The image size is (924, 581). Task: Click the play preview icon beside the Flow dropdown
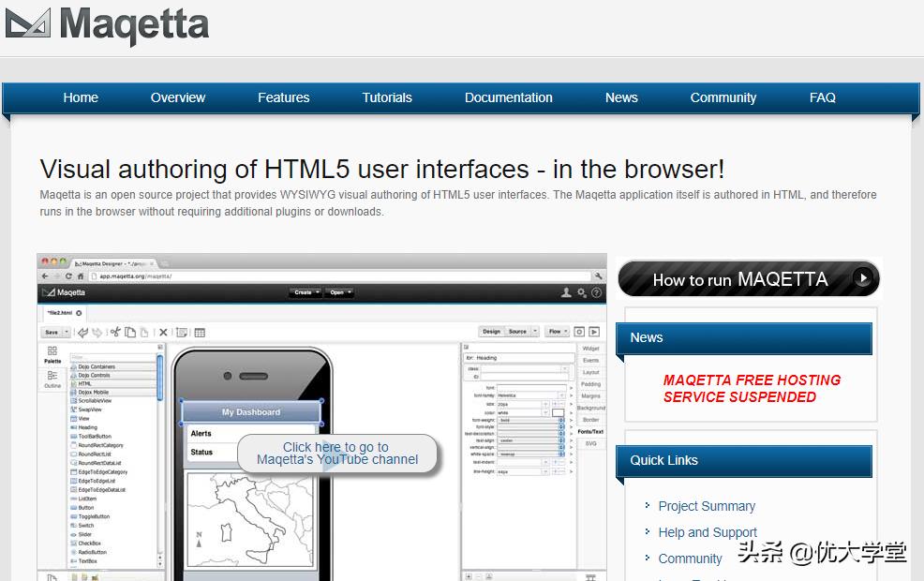pyautogui.click(x=594, y=331)
